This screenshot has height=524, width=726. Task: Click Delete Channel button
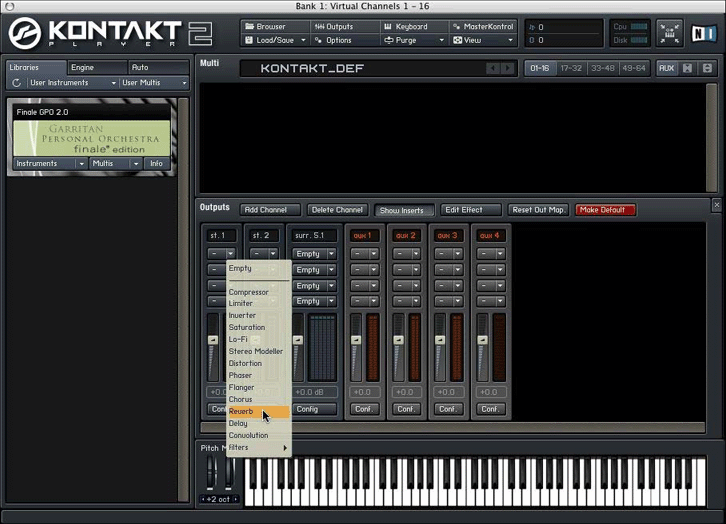pyautogui.click(x=338, y=210)
